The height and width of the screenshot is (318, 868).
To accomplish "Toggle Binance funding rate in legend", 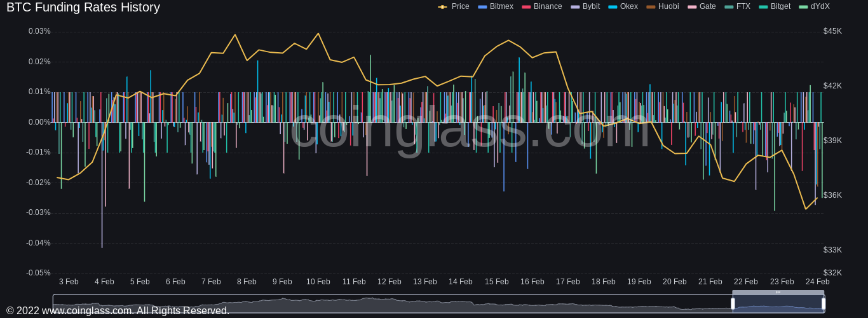I will [x=547, y=6].
